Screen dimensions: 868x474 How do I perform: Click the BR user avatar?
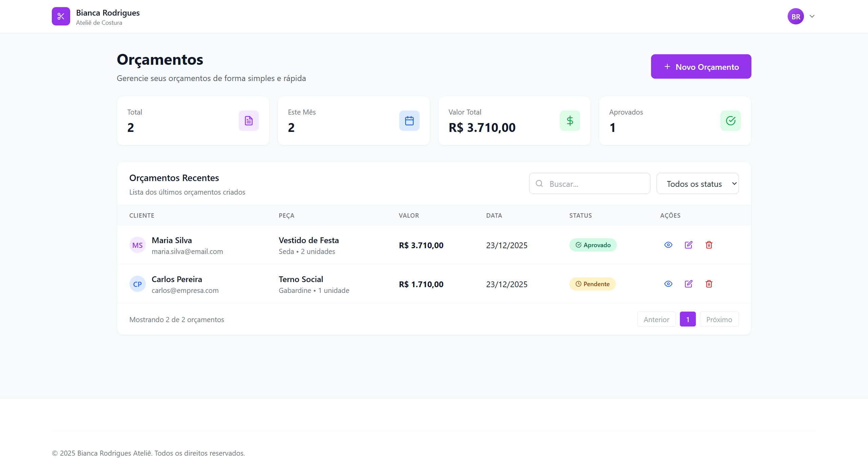(795, 16)
